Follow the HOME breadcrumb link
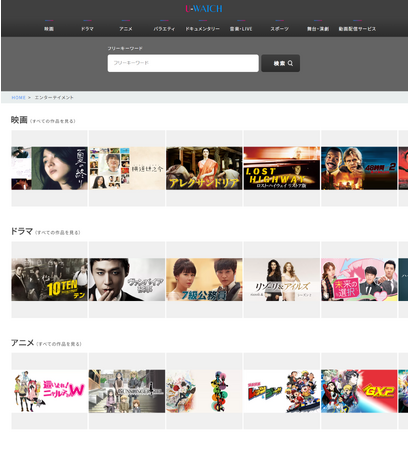This screenshot has width=408, height=450. [x=19, y=98]
